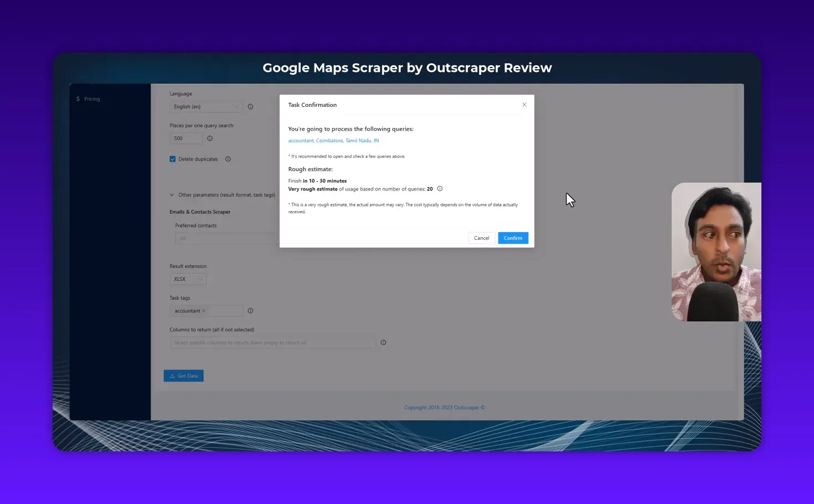814x504 pixels.
Task: Uncheck the Delete duplicates checkbox
Action: pyautogui.click(x=173, y=159)
